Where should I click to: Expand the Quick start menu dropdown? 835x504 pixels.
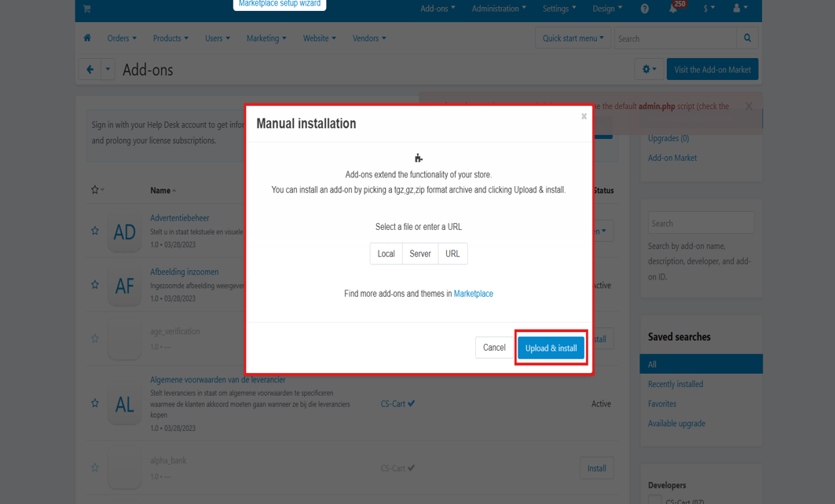click(573, 38)
